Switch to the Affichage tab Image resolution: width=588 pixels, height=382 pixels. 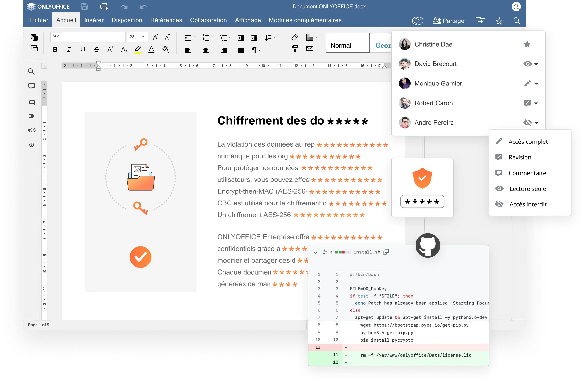click(x=248, y=20)
